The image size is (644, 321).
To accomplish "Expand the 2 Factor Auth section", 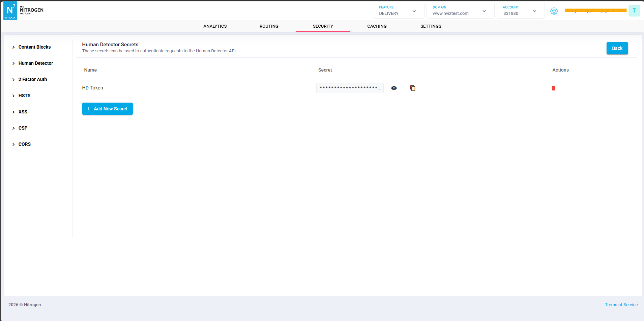I will point(29,79).
